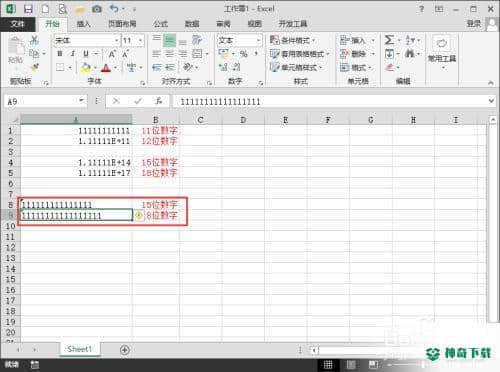Click the Sheet1 worksheet tab

tap(80, 349)
